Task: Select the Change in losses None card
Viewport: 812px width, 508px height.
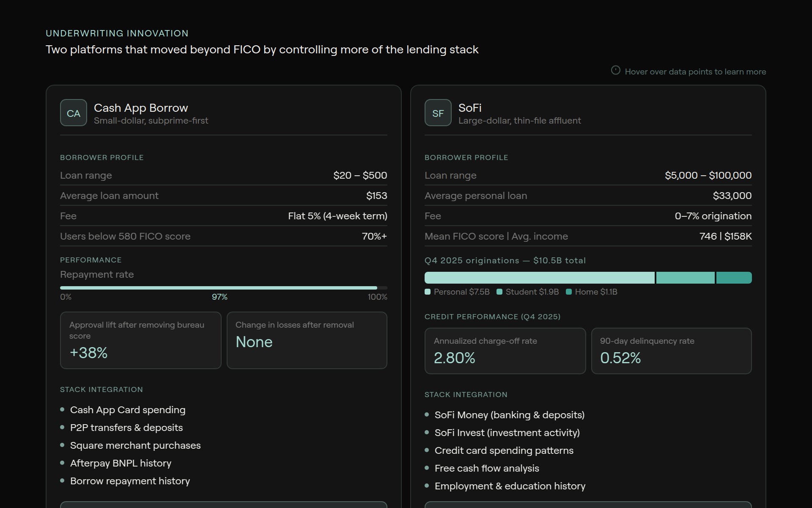Action: coord(307,340)
